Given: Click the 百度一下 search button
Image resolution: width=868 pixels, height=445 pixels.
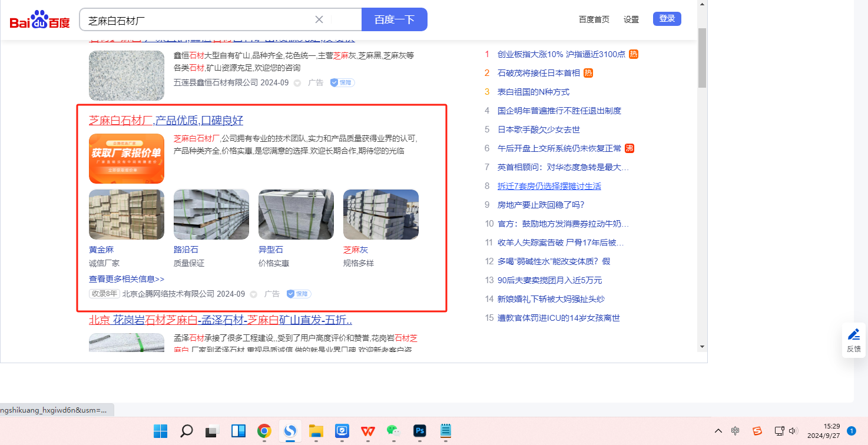Looking at the screenshot, I should pos(395,19).
